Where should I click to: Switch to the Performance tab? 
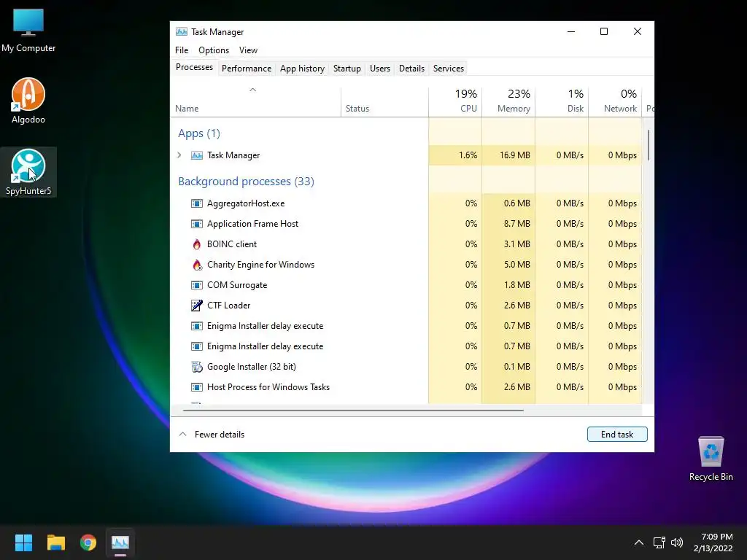(x=247, y=68)
